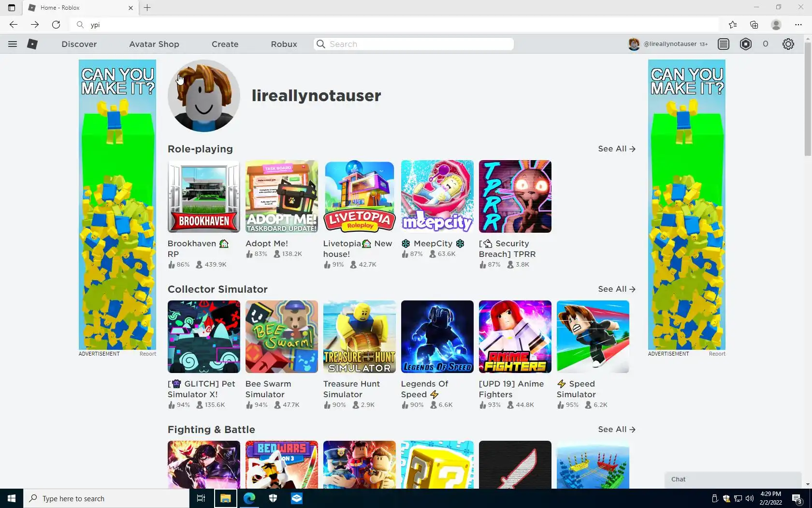
Task: Open the user avatar headshot in navbar
Action: (634, 44)
